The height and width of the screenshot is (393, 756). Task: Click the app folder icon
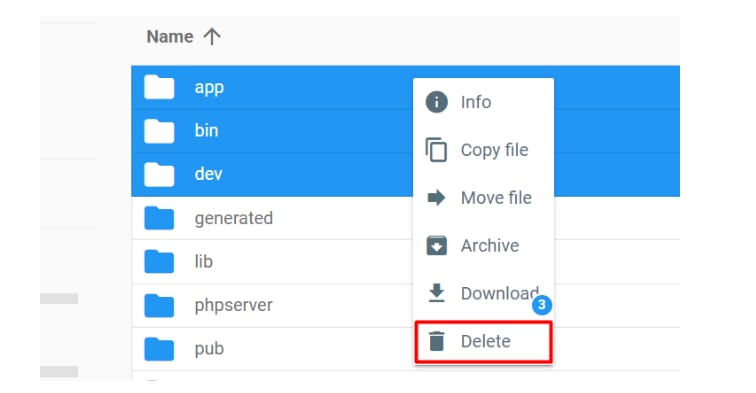tap(159, 87)
